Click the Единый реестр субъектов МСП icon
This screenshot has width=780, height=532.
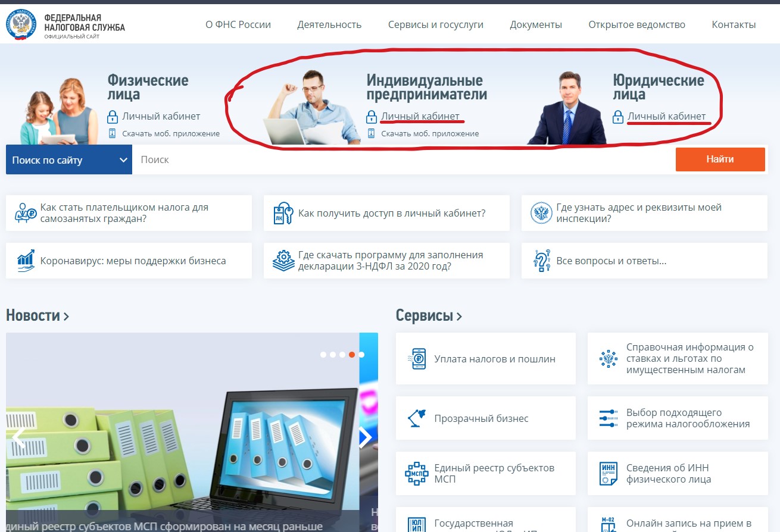click(416, 474)
